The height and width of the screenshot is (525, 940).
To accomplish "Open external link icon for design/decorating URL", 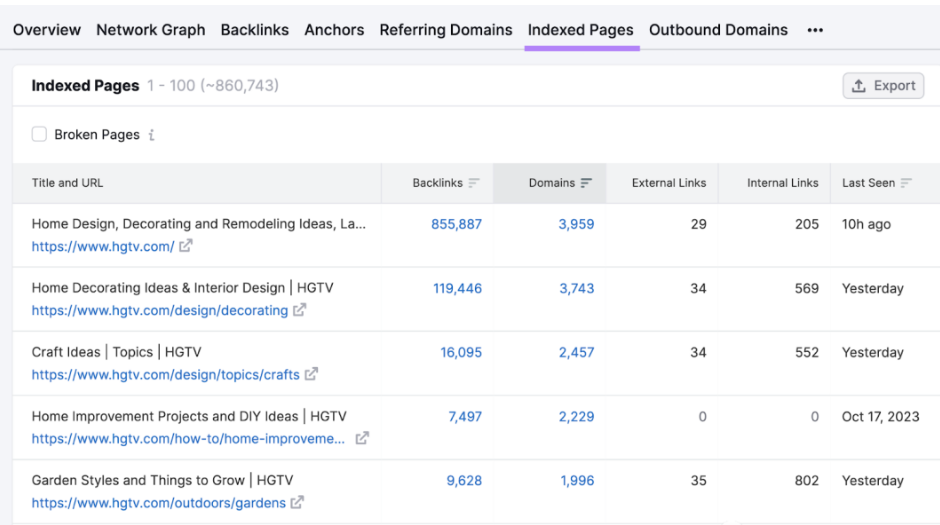I will coord(299,310).
